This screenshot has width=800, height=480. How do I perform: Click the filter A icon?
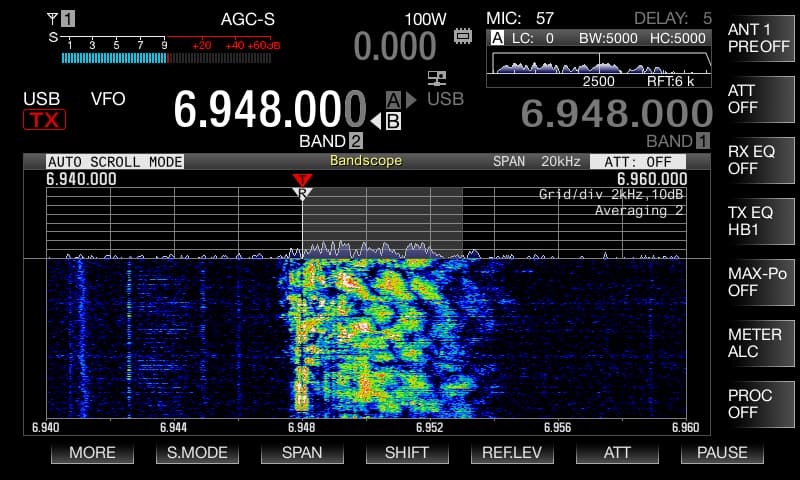click(497, 38)
